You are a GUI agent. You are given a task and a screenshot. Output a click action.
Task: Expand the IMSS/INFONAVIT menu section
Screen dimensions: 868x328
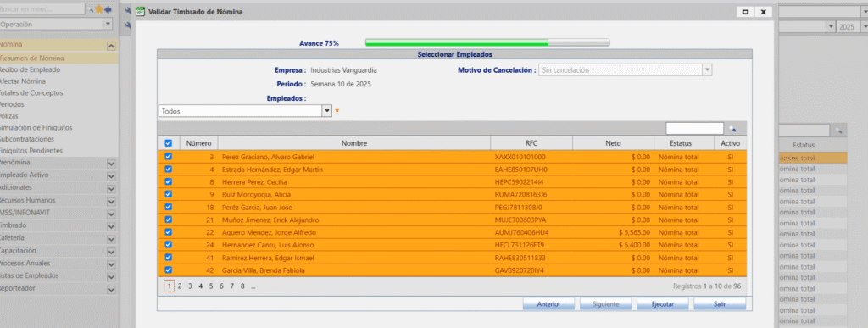111,214
